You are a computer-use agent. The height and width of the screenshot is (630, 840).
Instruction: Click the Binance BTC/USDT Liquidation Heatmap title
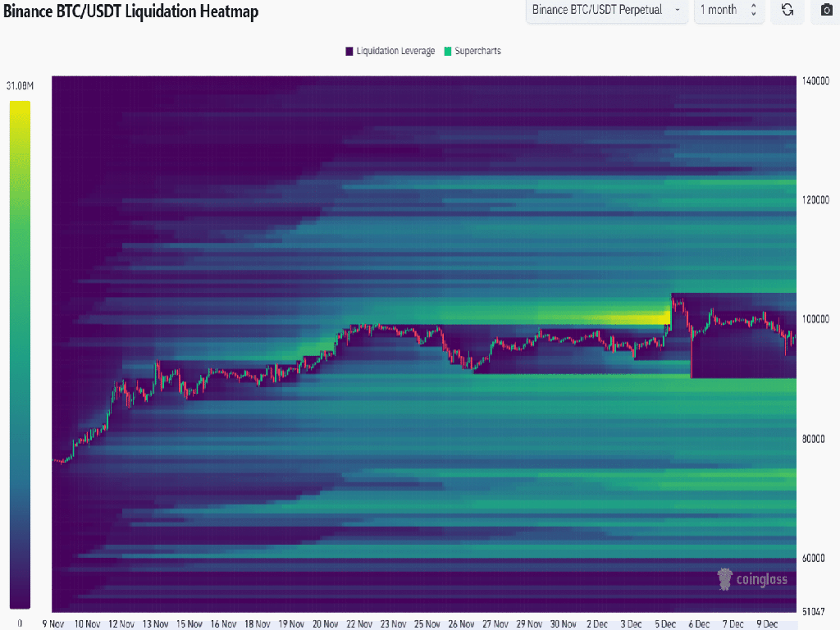[x=130, y=12]
